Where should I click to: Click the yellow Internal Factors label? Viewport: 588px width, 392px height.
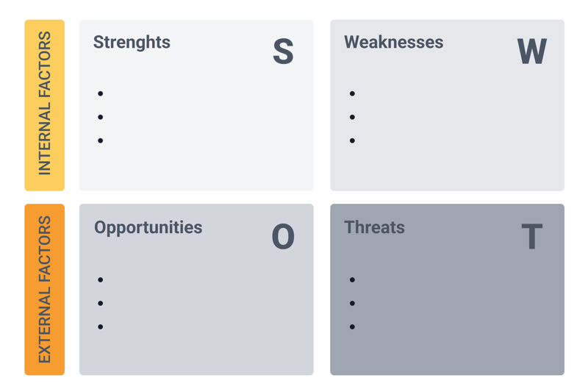point(45,105)
